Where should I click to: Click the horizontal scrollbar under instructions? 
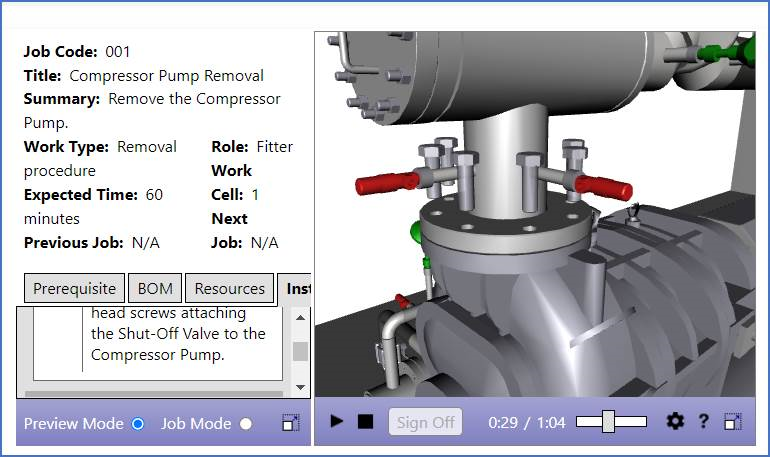(x=154, y=394)
